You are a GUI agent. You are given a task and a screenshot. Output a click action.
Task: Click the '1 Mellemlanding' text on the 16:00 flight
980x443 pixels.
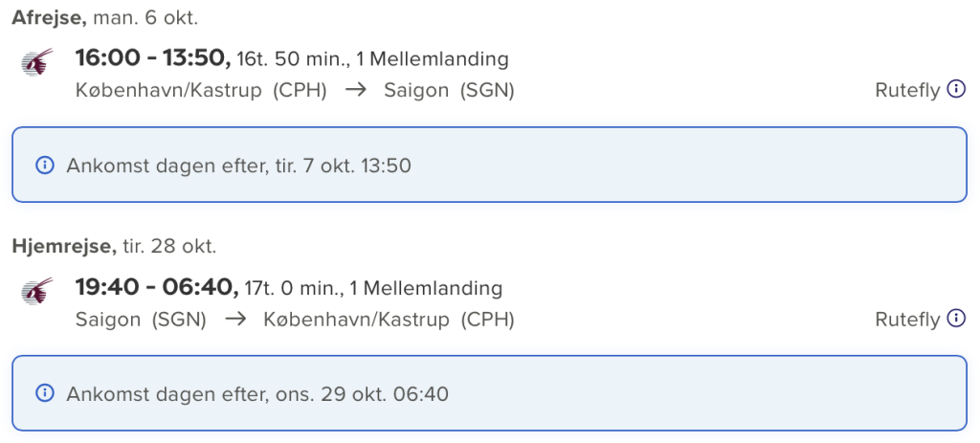[433, 59]
